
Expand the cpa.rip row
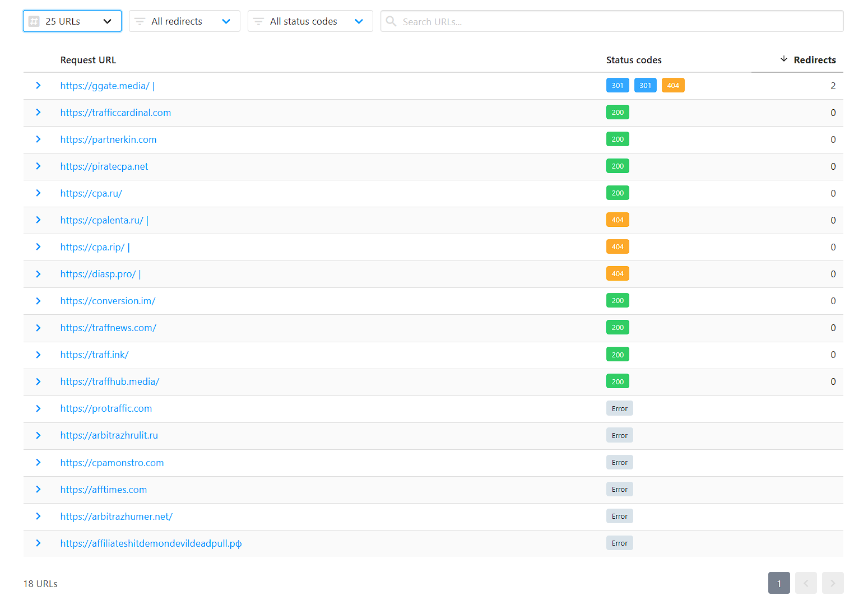38,247
